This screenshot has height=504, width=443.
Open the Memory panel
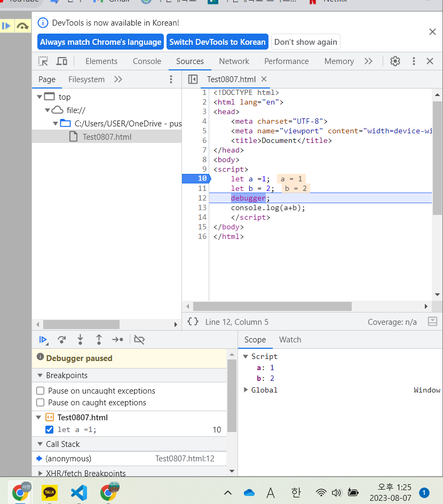(339, 61)
